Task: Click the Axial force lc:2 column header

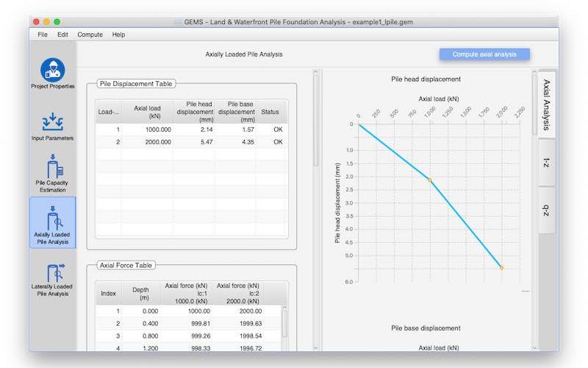Action: point(237,294)
